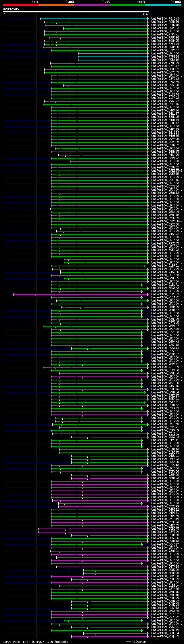Click label UniRef100_Q9EST5-2
The height and width of the screenshot is (644, 184).
167,171
